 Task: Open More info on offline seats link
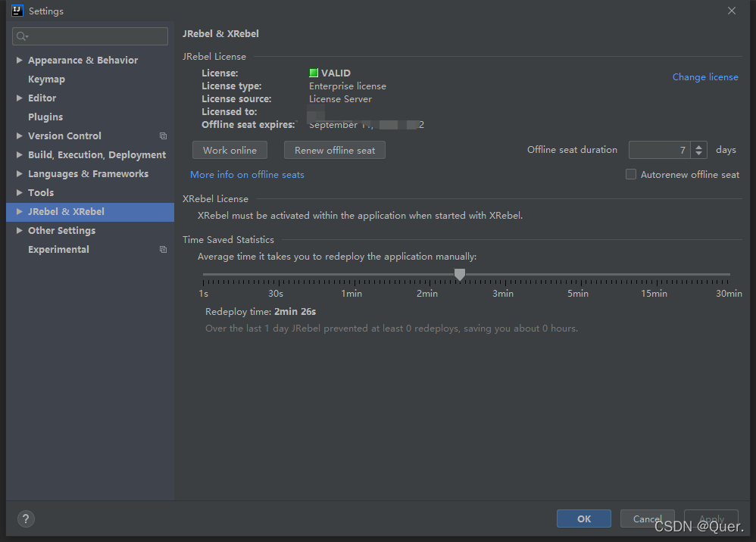point(247,175)
